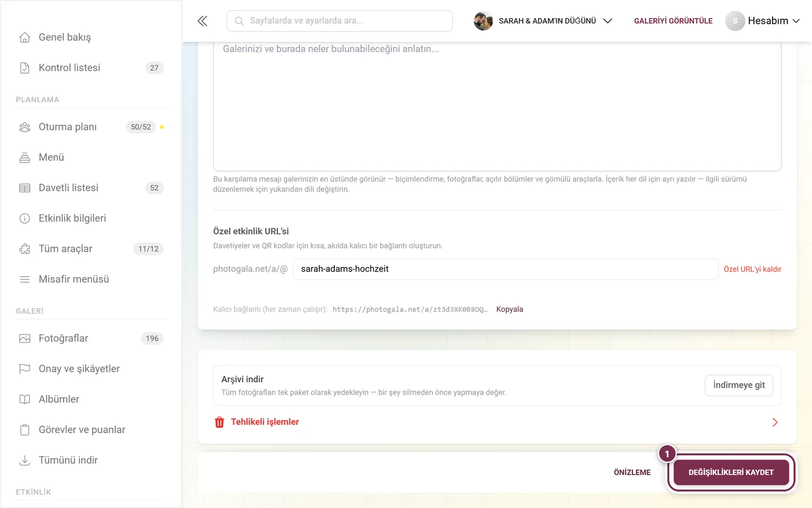Click the Hesabım S avatar circle

pos(735,21)
